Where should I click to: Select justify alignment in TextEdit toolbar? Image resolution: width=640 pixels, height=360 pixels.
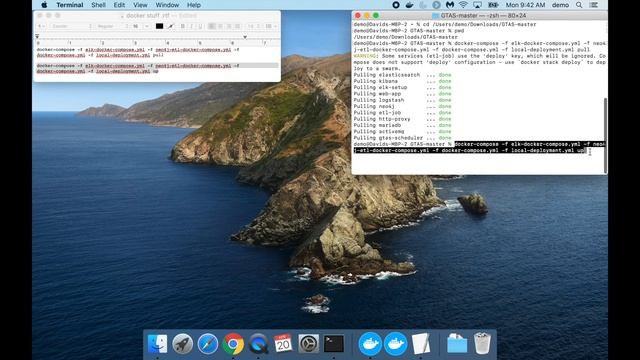238,26
